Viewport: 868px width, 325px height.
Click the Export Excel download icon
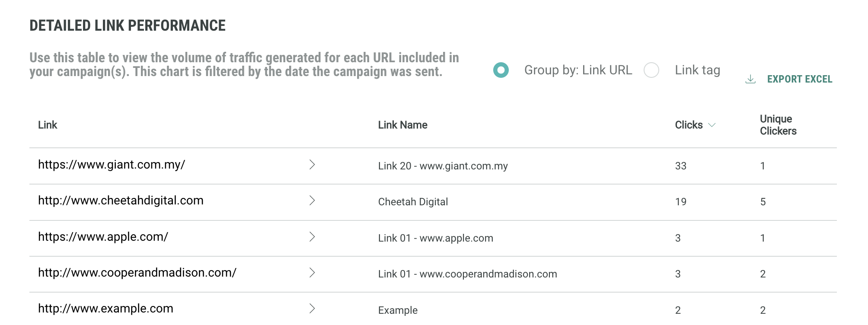click(x=750, y=79)
